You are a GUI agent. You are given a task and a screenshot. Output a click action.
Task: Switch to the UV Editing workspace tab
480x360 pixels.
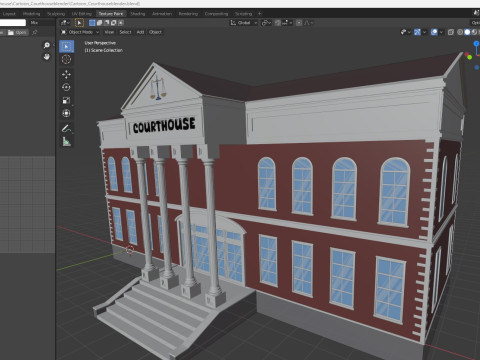click(x=82, y=14)
